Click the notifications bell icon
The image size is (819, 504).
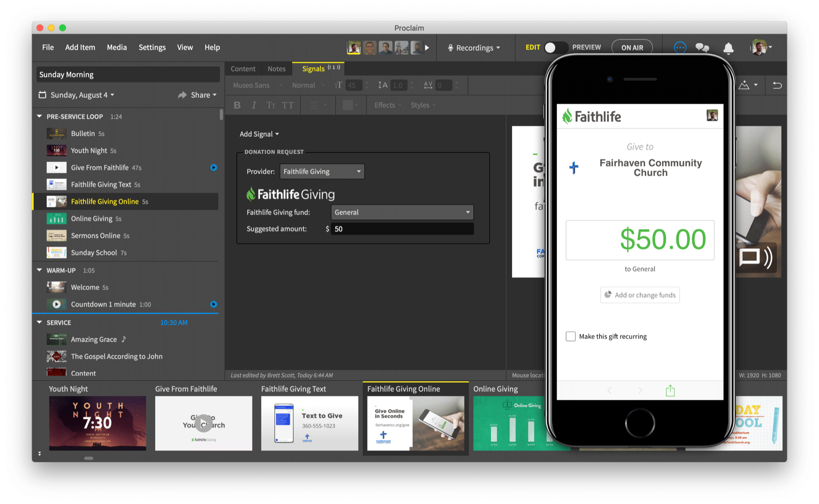coord(728,48)
